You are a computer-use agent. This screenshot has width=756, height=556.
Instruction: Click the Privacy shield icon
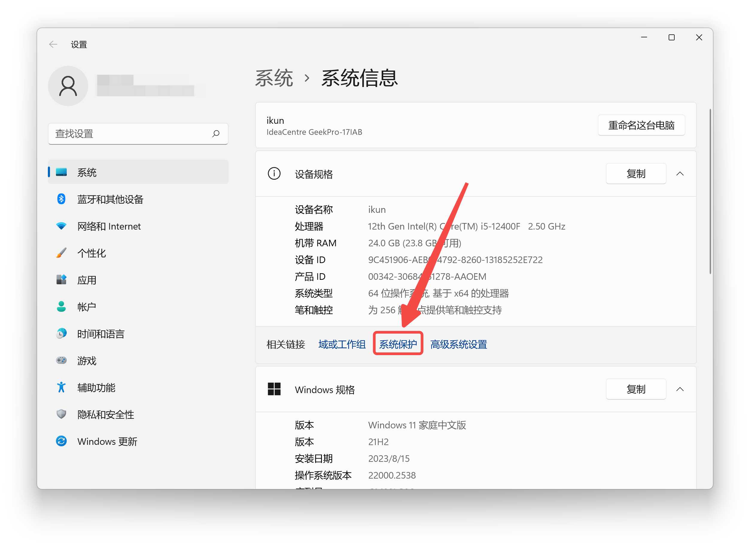61,414
